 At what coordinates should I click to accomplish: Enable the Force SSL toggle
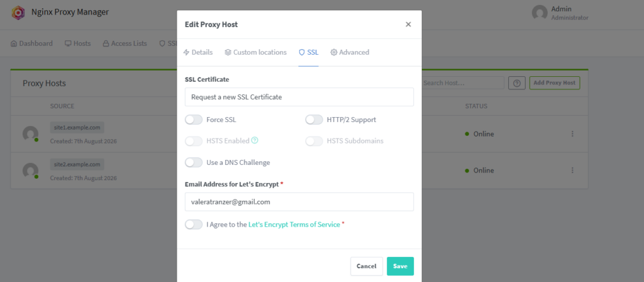pos(194,120)
